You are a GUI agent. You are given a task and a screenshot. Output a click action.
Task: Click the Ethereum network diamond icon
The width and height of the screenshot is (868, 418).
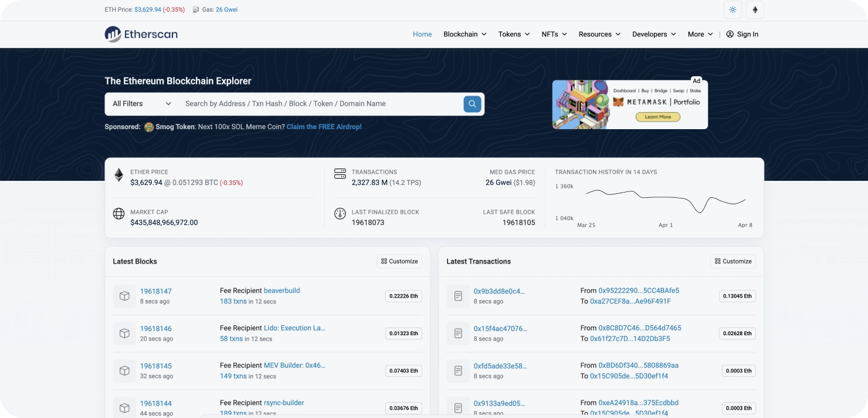click(x=755, y=10)
